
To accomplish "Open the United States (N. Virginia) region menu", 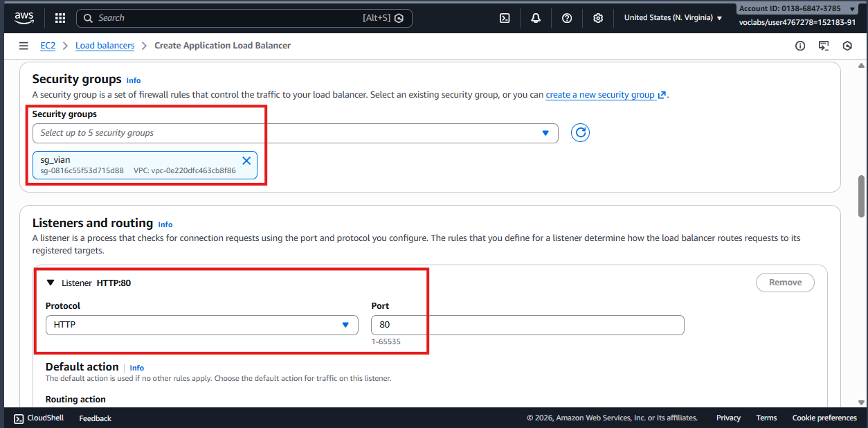I will (673, 18).
